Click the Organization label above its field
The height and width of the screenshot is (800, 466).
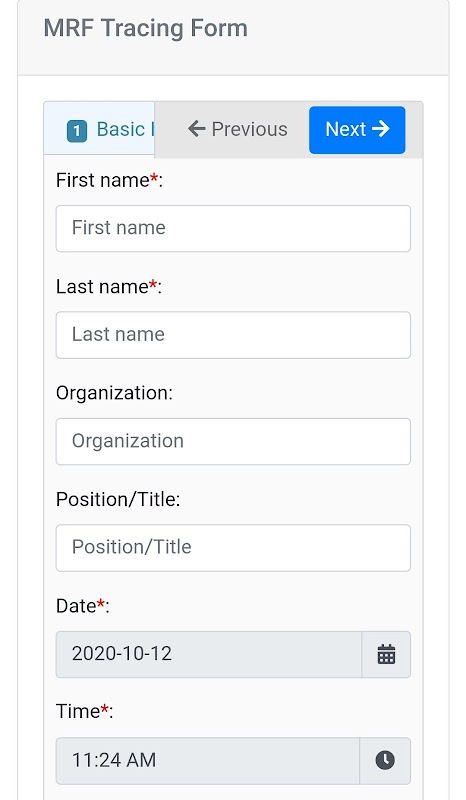114,393
